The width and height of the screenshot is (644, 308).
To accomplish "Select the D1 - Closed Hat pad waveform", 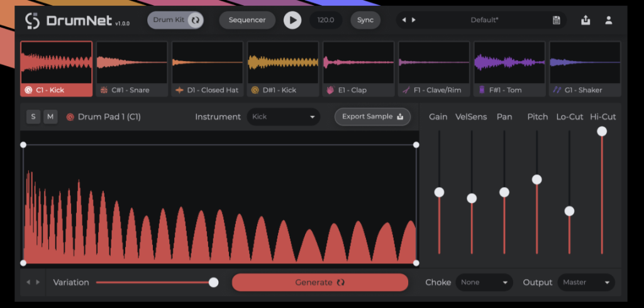I will 208,62.
